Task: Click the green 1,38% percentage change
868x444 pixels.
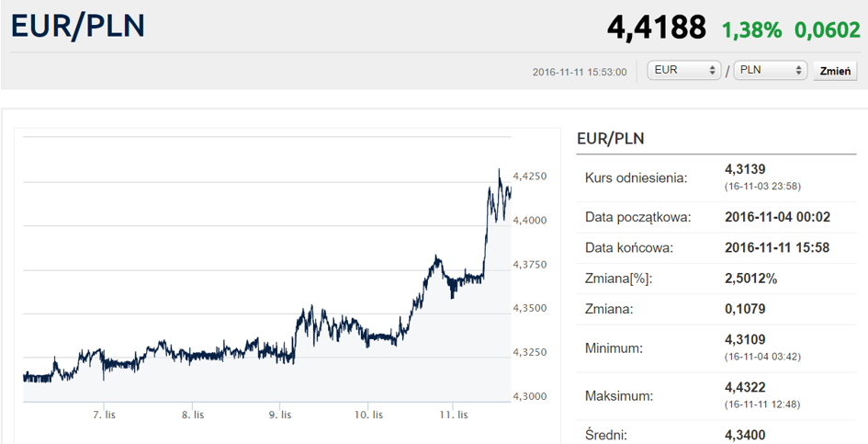Action: click(751, 30)
